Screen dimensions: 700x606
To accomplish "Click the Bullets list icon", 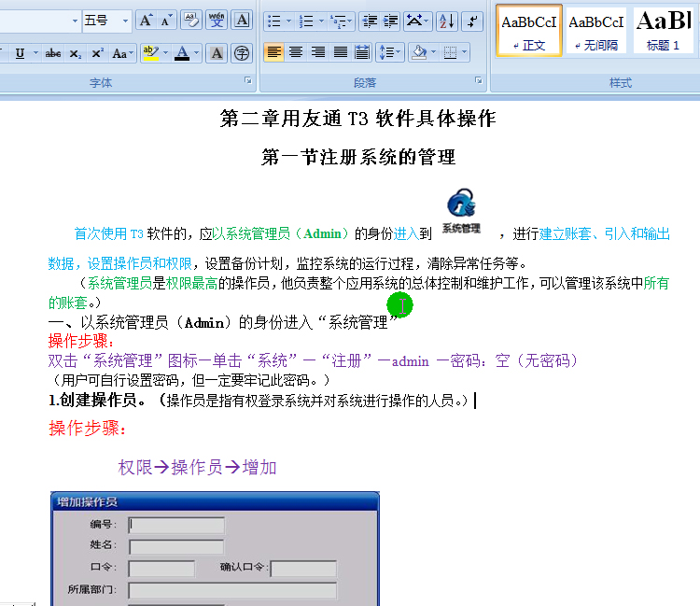I will click(x=273, y=21).
